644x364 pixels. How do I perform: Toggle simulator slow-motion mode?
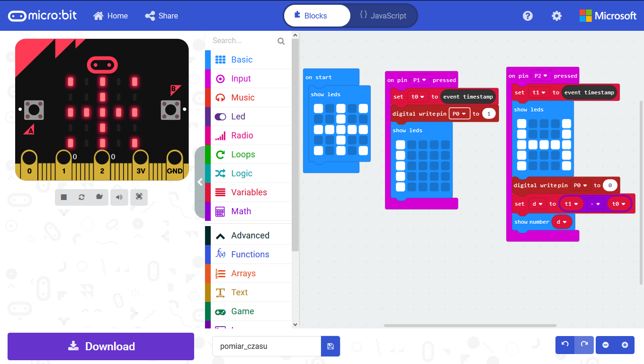(99, 197)
